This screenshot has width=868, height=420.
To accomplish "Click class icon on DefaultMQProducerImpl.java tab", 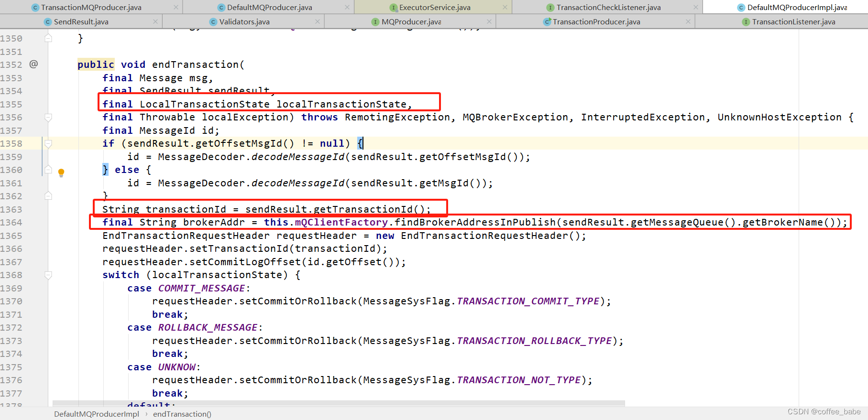I will coord(741,8).
